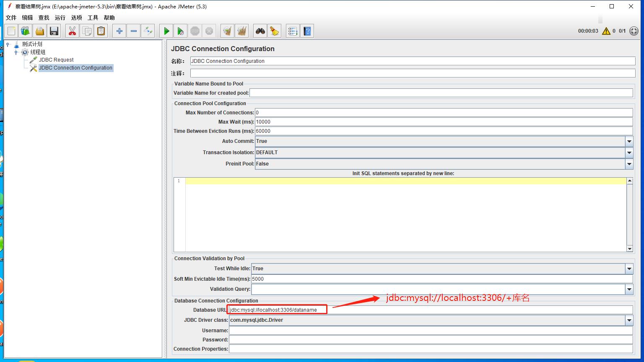Collapse the 测试计划 tree node
Image resolution: width=644 pixels, height=362 pixels.
8,44
